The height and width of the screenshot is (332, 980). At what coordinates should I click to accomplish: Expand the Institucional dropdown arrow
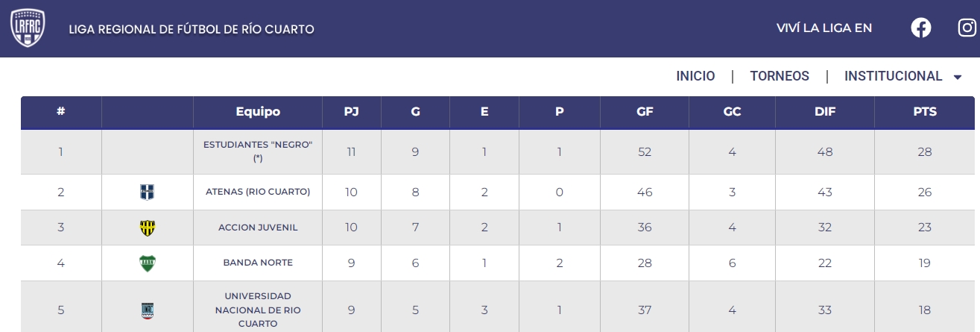[958, 77]
